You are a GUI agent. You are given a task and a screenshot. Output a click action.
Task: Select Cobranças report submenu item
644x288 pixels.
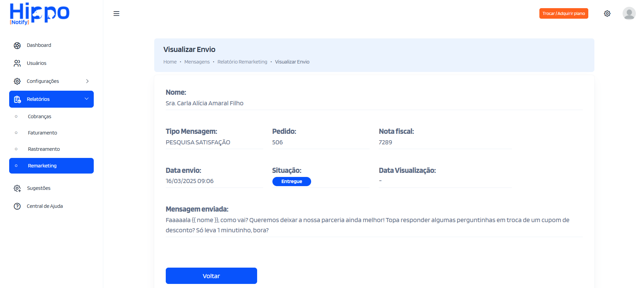pyautogui.click(x=39, y=116)
